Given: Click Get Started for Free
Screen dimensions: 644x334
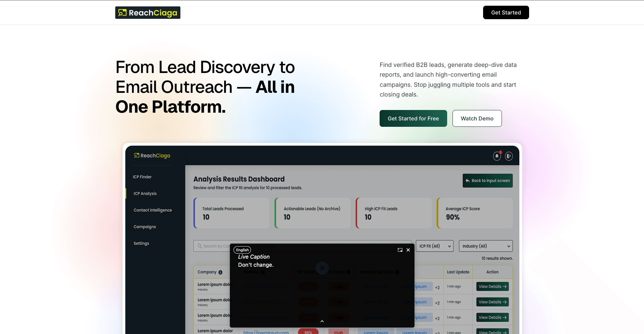Looking at the screenshot, I should tap(413, 118).
